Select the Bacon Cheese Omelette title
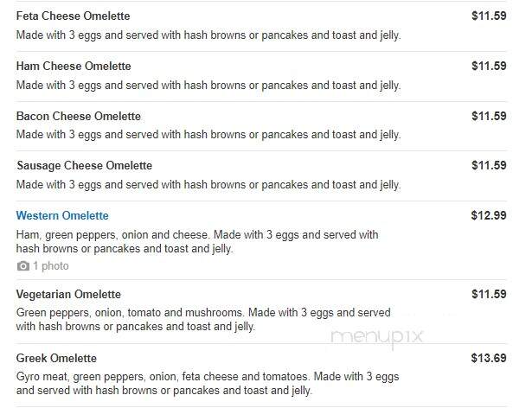The width and height of the screenshot is (532, 408). [x=79, y=117]
